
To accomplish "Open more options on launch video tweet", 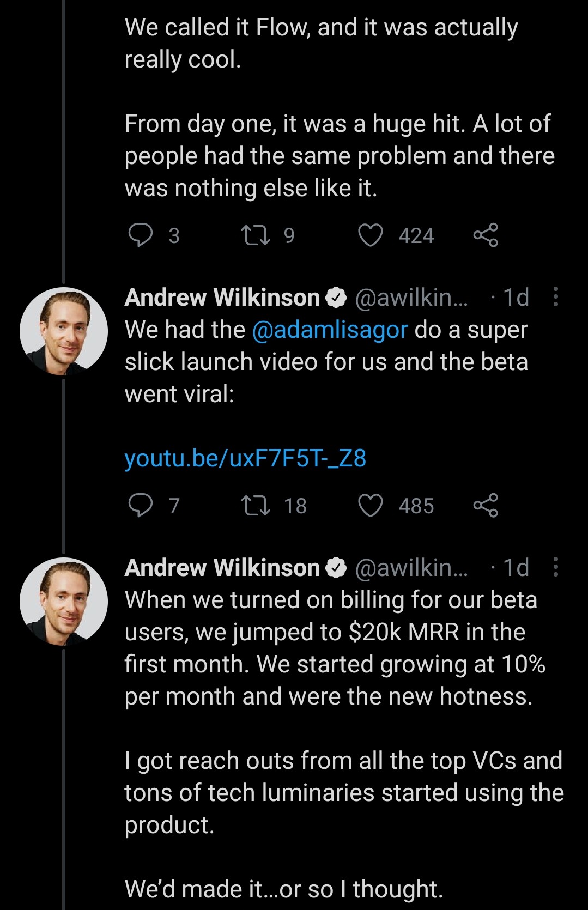I will click(x=555, y=297).
